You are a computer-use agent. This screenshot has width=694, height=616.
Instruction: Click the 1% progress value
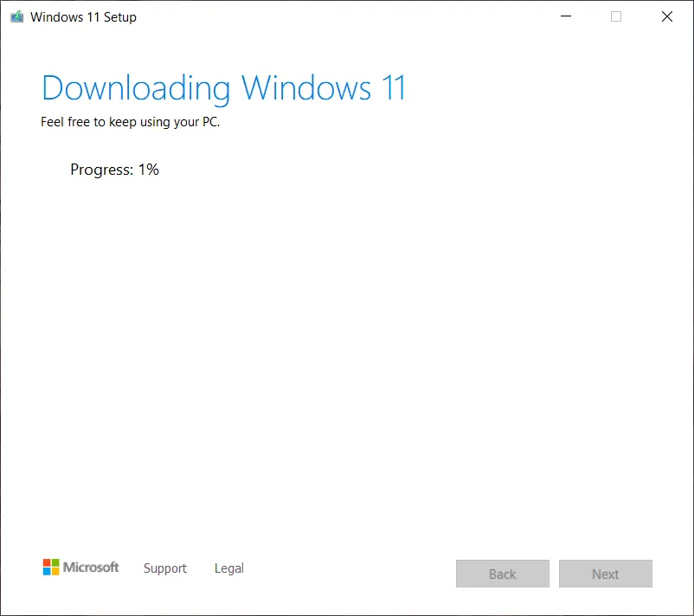[x=149, y=170]
